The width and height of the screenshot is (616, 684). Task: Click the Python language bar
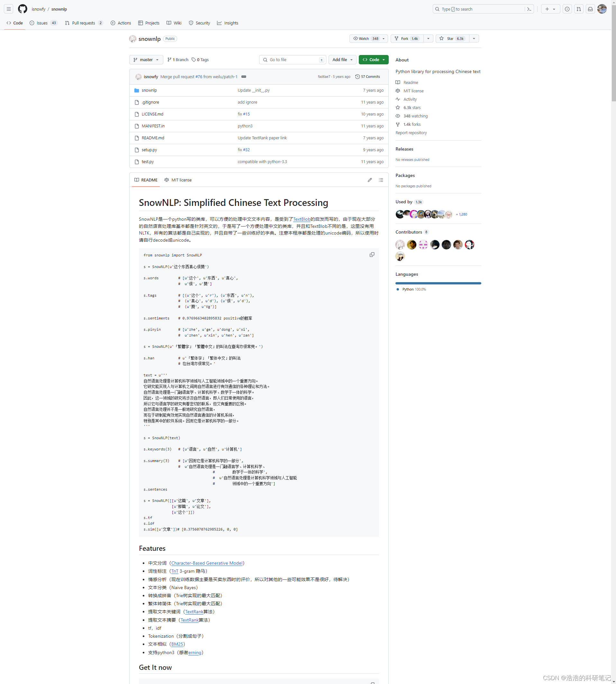(438, 283)
